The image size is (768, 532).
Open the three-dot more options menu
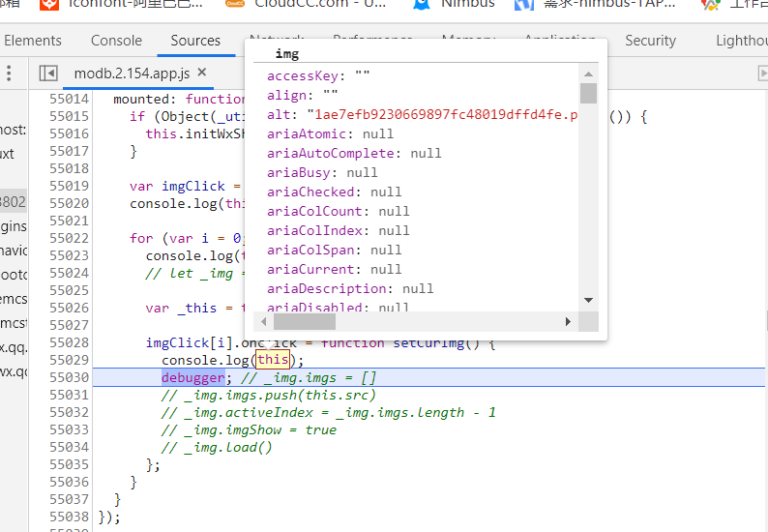pyautogui.click(x=9, y=73)
